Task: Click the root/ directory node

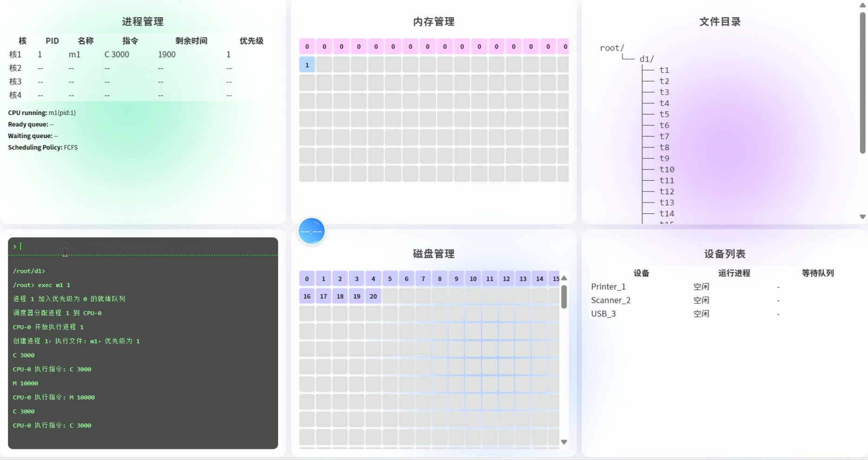Action: click(612, 48)
